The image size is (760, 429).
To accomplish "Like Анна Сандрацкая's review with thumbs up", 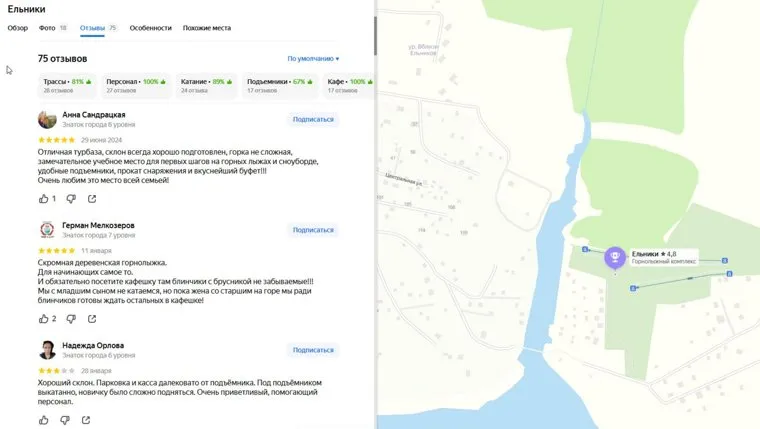I will pos(44,199).
